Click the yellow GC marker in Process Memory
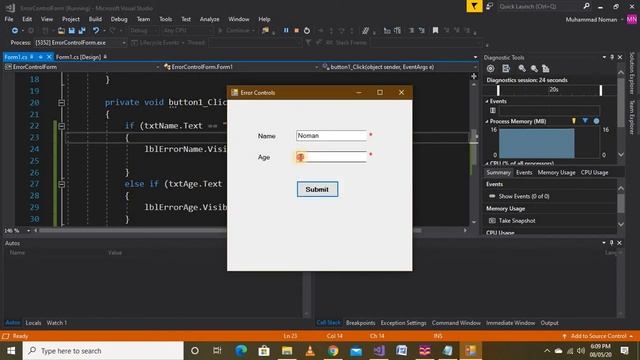The width and height of the screenshot is (640, 360). click(x=574, y=121)
